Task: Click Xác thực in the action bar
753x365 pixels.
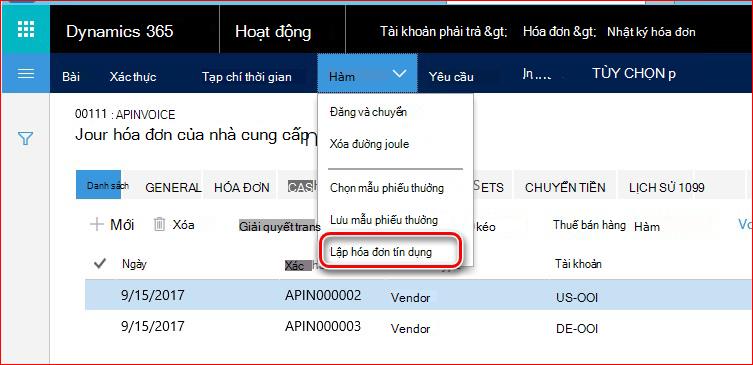Action: pos(133,76)
